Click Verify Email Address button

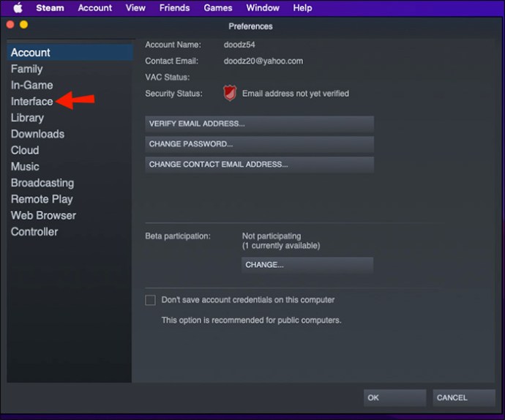[259, 124]
